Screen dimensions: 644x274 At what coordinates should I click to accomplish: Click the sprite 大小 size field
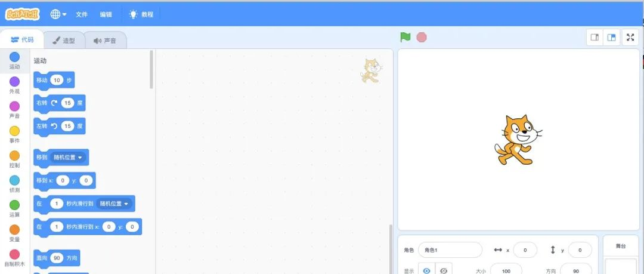click(x=506, y=270)
